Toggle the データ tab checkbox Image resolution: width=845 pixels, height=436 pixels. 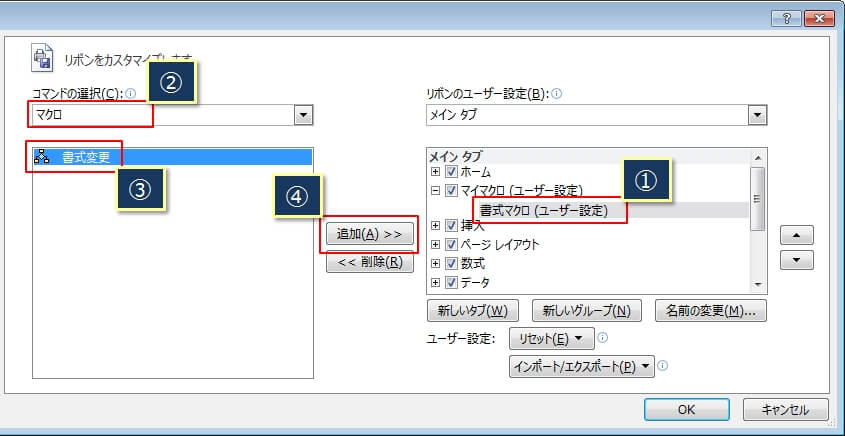(451, 282)
